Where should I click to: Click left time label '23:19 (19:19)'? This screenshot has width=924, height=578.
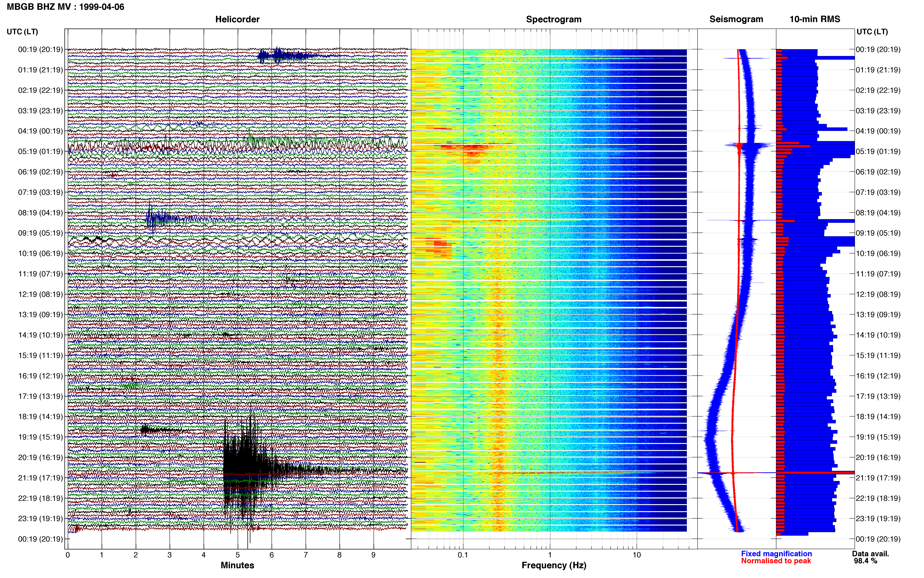tap(41, 519)
